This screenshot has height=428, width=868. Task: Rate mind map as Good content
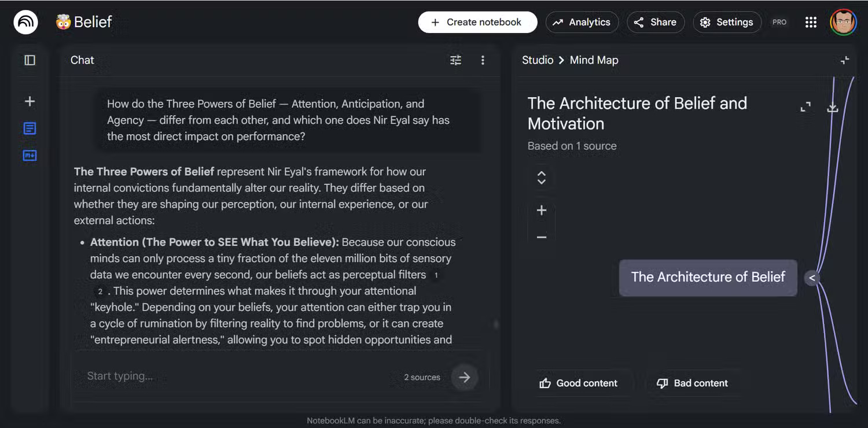pos(578,383)
